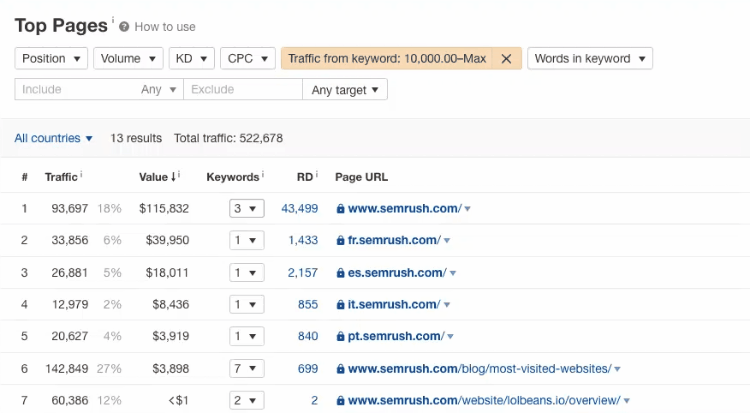
Task: Remove the Traffic from keyword filter
Action: tap(507, 58)
